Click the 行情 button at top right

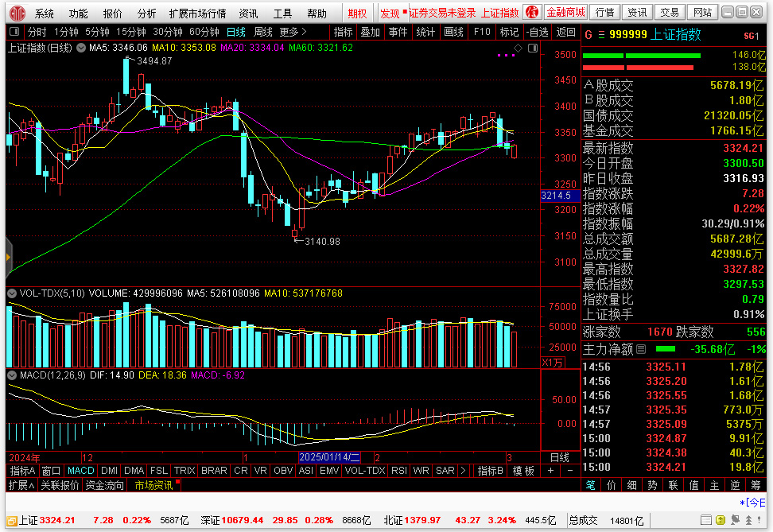click(604, 13)
